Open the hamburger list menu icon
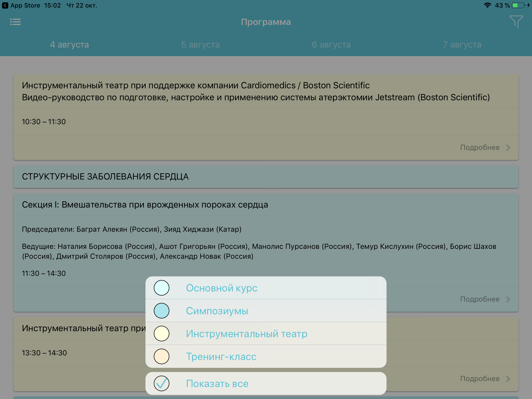 coord(15,22)
